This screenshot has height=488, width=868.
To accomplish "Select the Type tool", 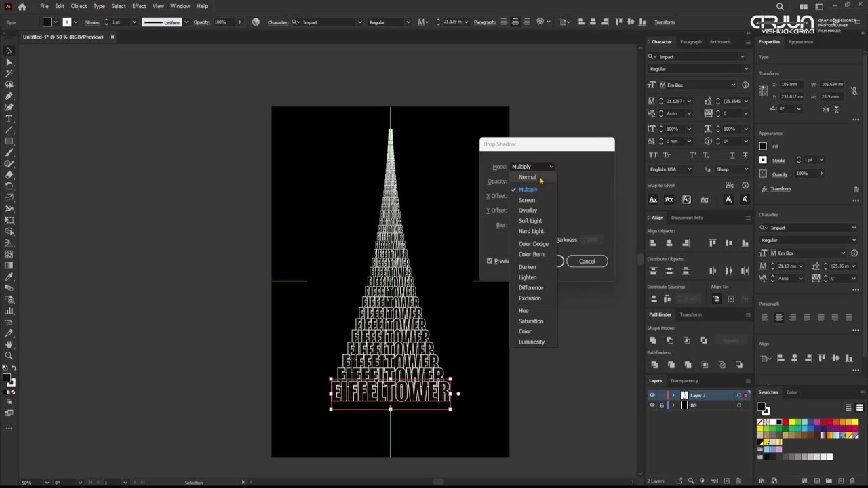I will (x=9, y=119).
